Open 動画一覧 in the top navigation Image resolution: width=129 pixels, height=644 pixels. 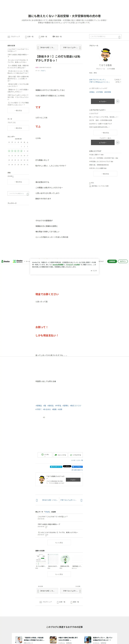[x=57, y=36]
